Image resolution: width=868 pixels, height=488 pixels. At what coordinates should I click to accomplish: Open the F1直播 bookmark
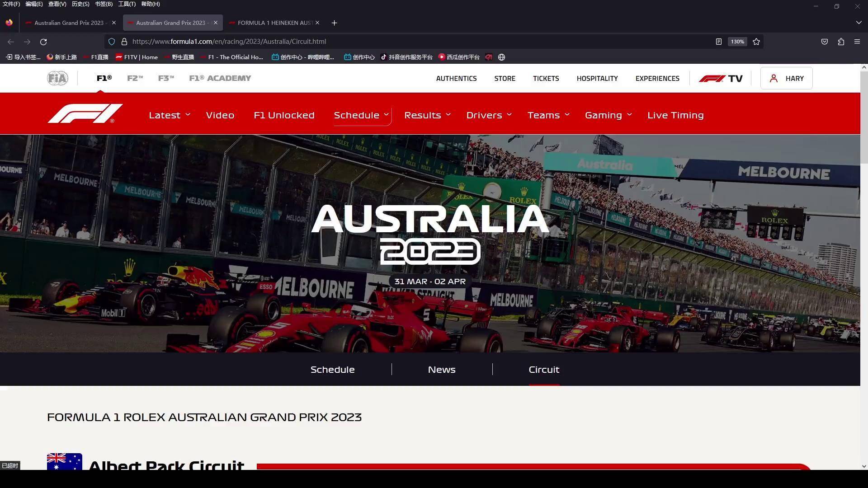(x=95, y=57)
